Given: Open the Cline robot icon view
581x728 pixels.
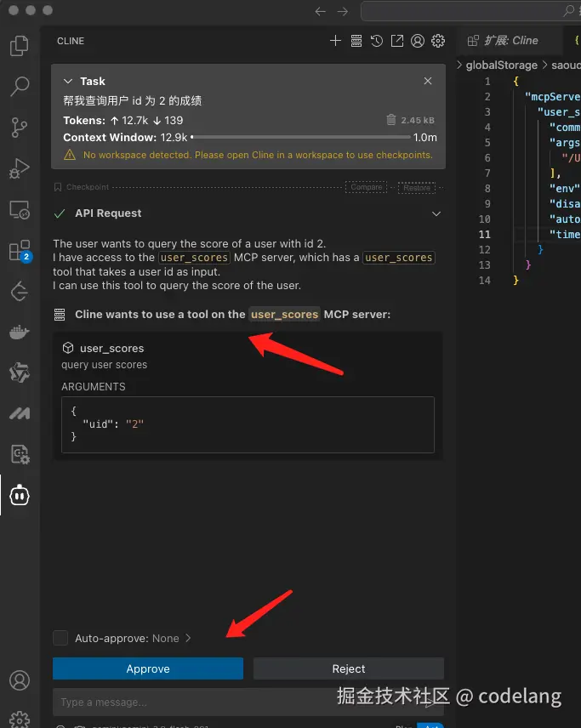Looking at the screenshot, I should tap(19, 495).
